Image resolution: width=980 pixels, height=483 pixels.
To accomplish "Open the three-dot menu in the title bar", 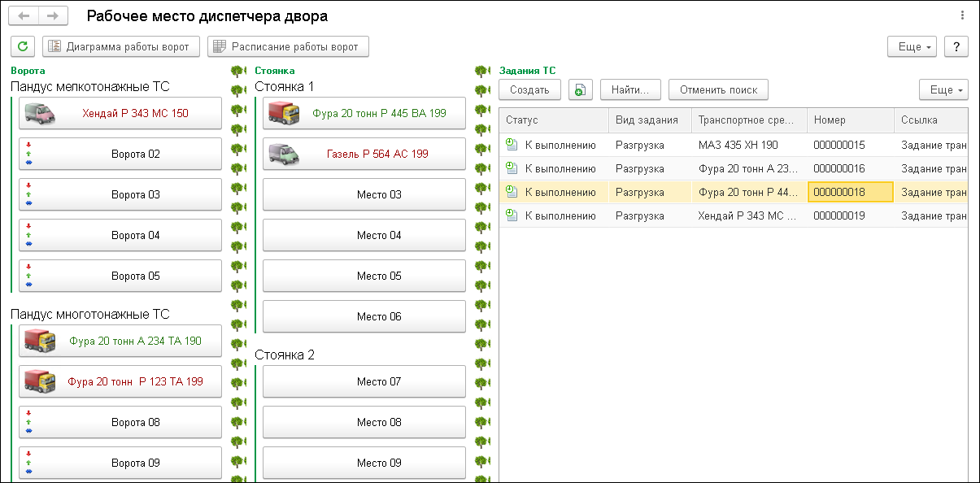I will (x=963, y=15).
